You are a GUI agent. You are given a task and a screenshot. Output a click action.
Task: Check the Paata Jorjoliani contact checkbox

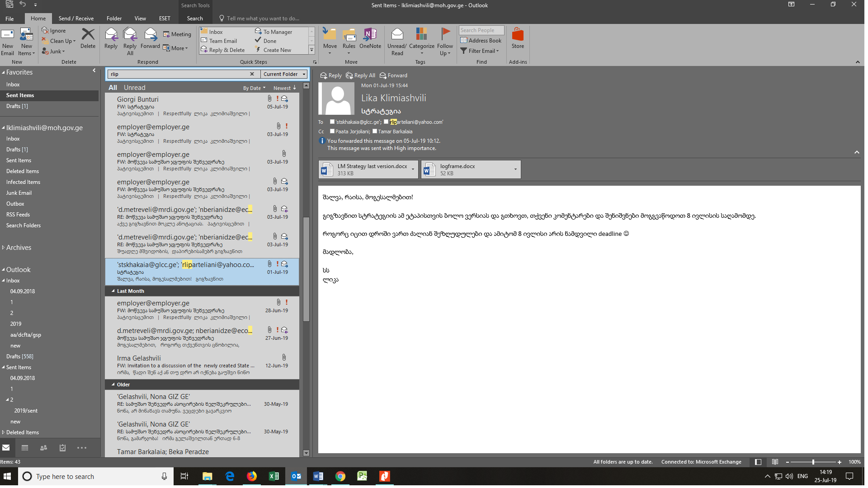(x=333, y=131)
